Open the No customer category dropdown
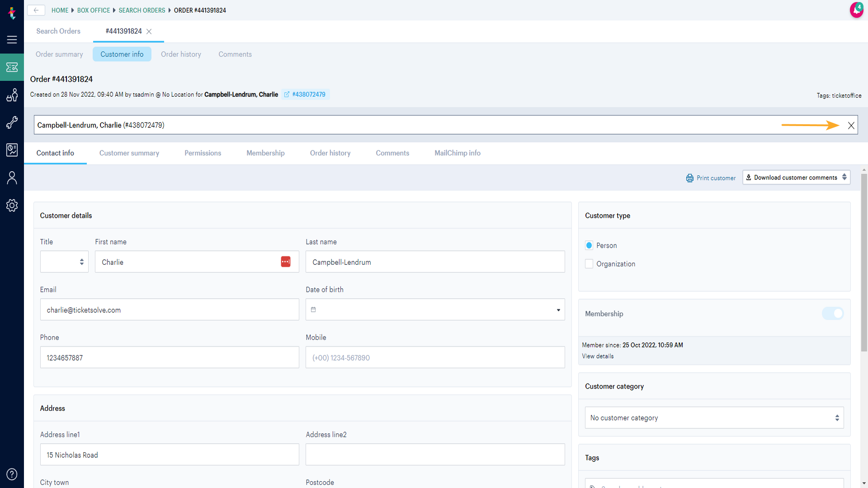The width and height of the screenshot is (868, 488). 714,418
